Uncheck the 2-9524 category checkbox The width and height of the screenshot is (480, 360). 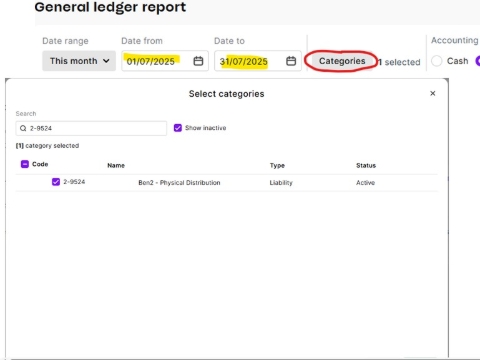coord(56,182)
